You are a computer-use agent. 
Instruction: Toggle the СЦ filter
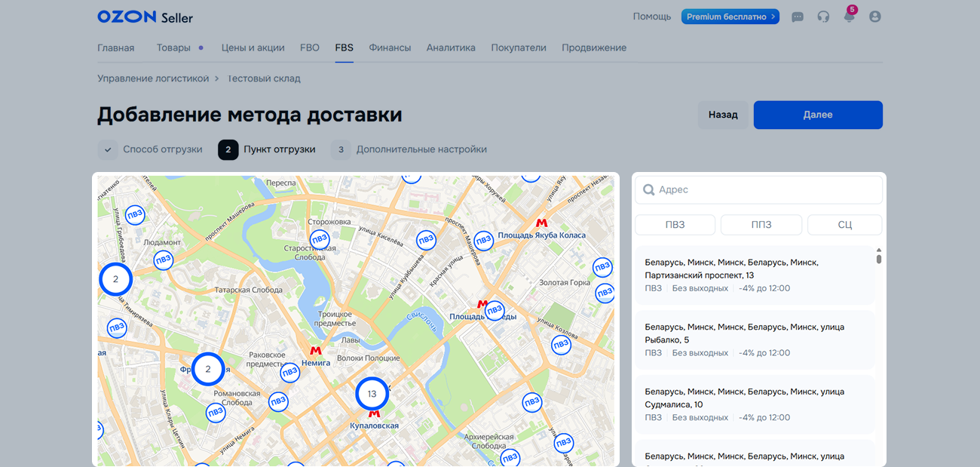[x=844, y=225]
